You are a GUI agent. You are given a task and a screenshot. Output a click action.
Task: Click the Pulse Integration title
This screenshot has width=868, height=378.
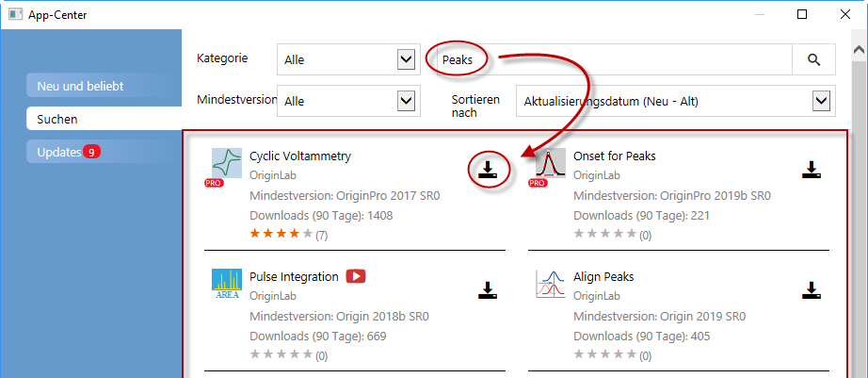pyautogui.click(x=294, y=276)
